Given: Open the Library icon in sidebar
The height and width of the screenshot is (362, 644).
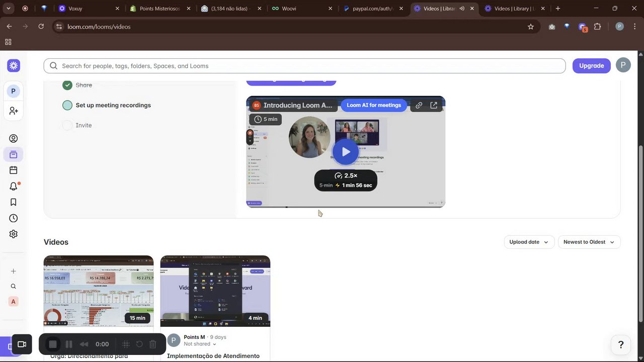Looking at the screenshot, I should (14, 154).
